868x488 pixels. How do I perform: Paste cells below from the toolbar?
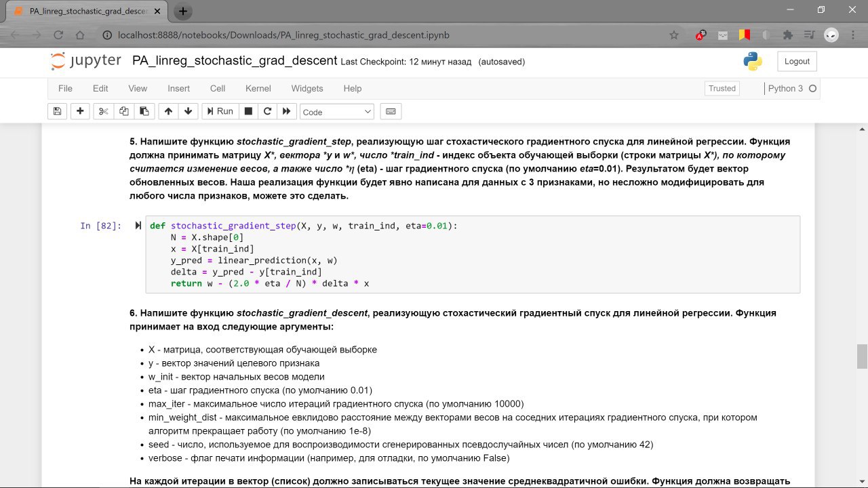click(x=144, y=111)
